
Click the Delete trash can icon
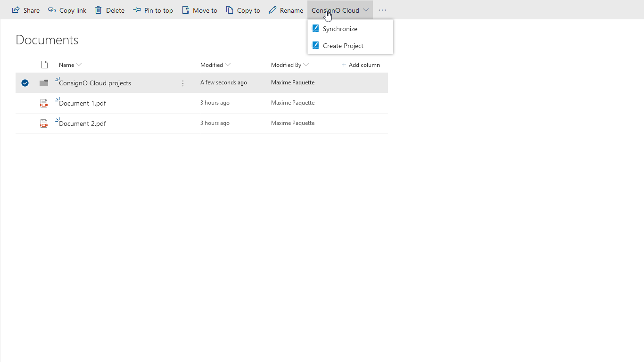(x=99, y=10)
